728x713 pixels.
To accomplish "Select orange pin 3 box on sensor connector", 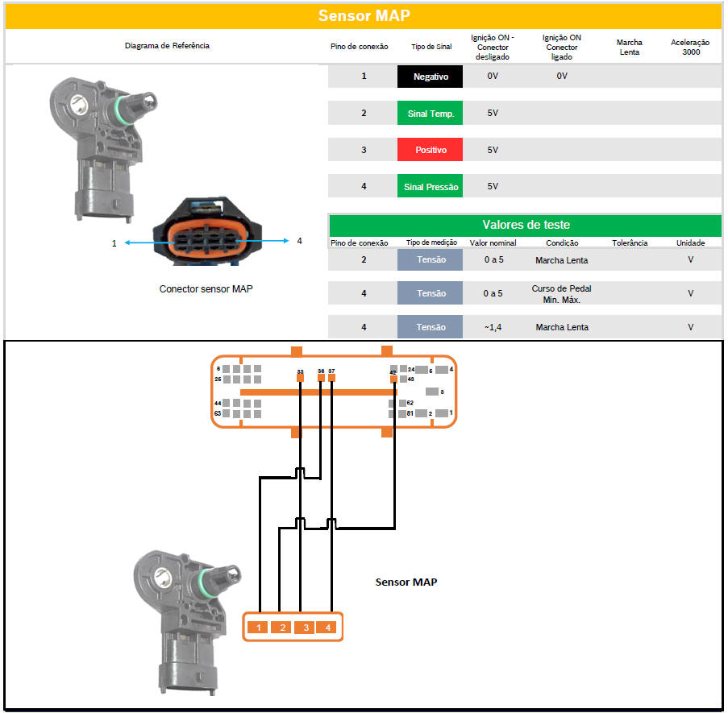I will [x=304, y=628].
